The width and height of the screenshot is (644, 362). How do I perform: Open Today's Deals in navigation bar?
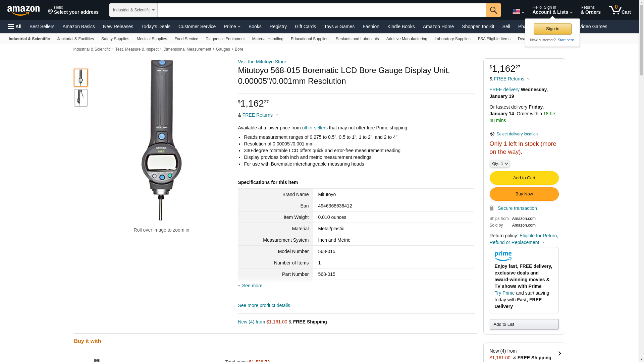tap(156, 26)
